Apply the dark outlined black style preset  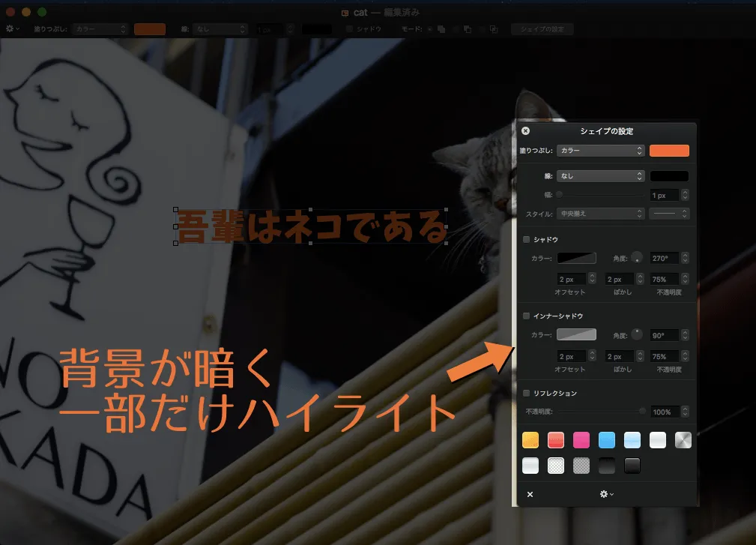pos(632,466)
